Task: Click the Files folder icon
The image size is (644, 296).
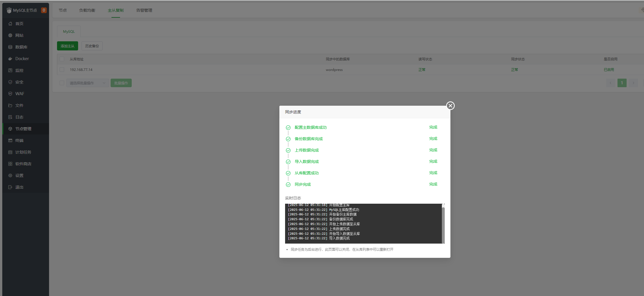Action: tap(10, 105)
